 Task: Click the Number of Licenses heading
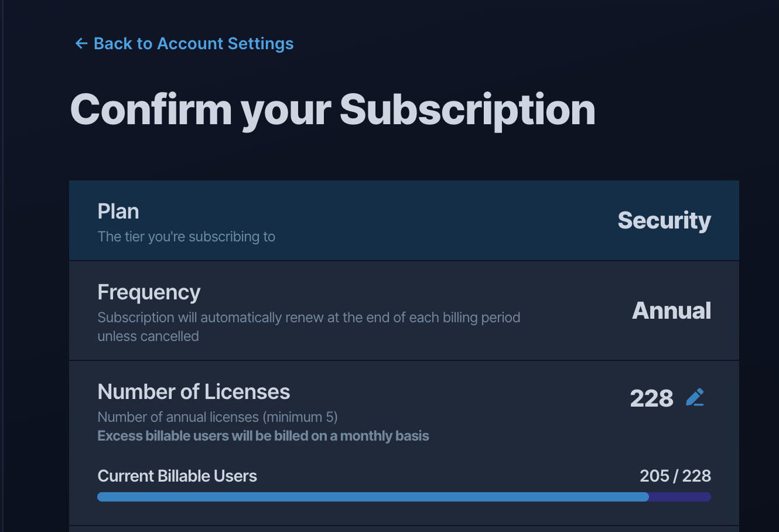pyautogui.click(x=194, y=392)
